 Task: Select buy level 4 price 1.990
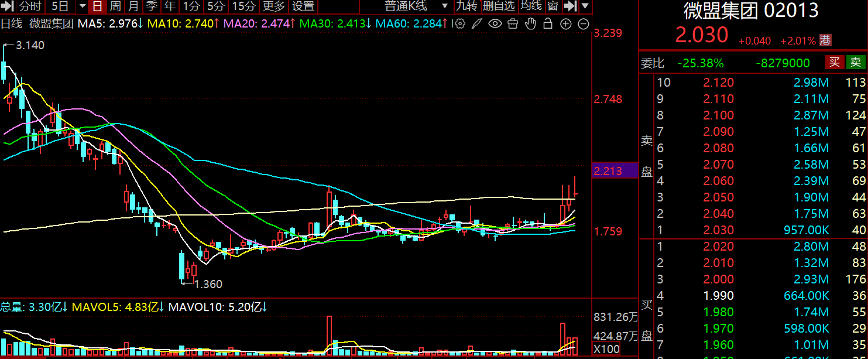pos(718,296)
